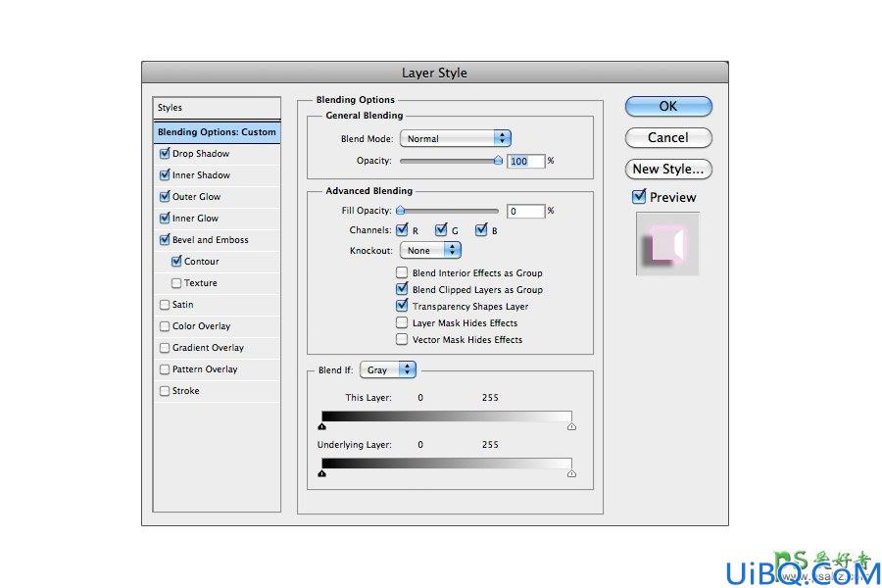The height and width of the screenshot is (588, 882).
Task: Click the Underlying Layer gradient bar
Action: tap(447, 464)
